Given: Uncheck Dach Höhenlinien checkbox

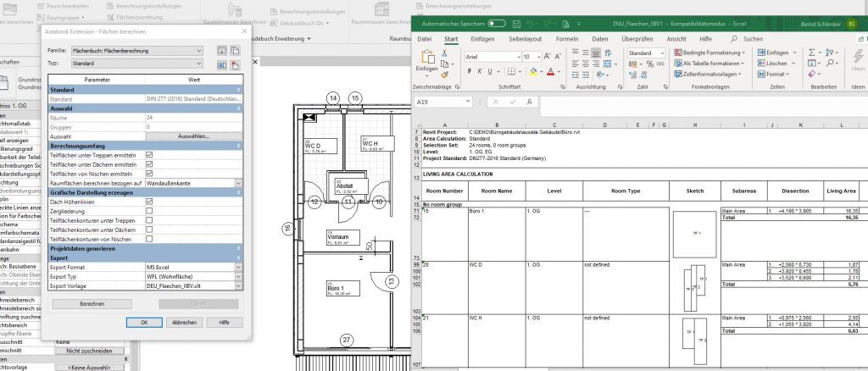Looking at the screenshot, I should (x=149, y=201).
